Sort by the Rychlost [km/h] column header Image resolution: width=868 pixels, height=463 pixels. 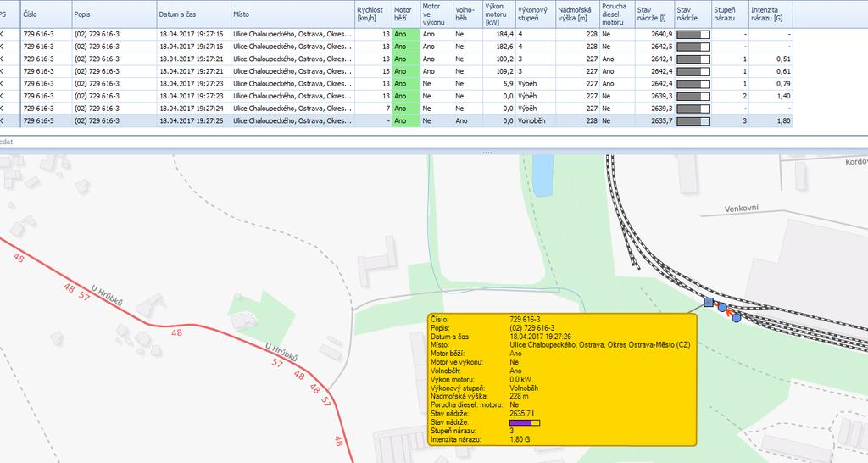click(373, 14)
